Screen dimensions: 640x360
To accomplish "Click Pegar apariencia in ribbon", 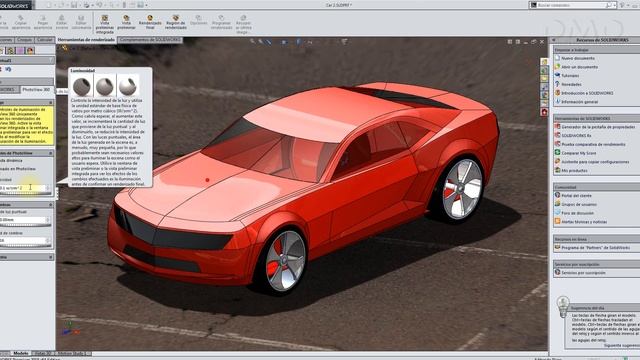I will (42, 22).
